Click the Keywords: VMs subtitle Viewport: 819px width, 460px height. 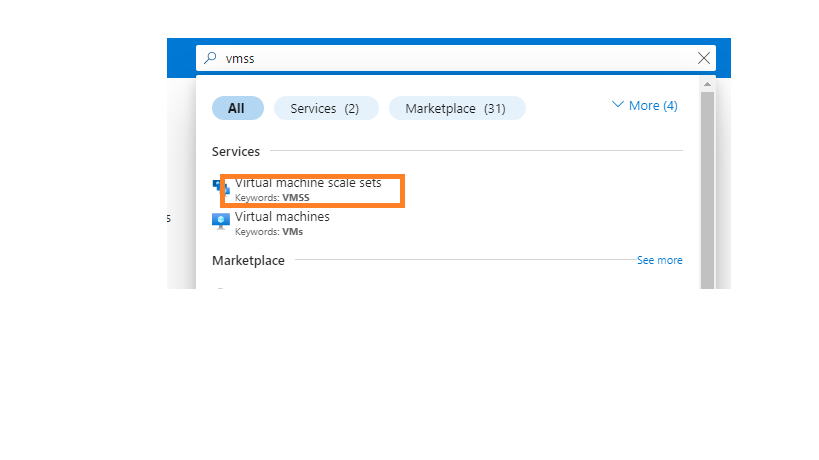pyautogui.click(x=269, y=232)
